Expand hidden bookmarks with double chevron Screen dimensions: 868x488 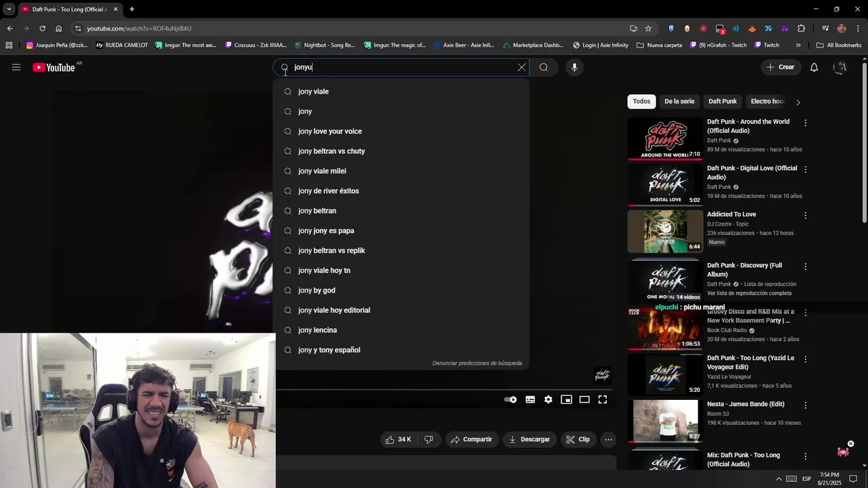[798, 45]
